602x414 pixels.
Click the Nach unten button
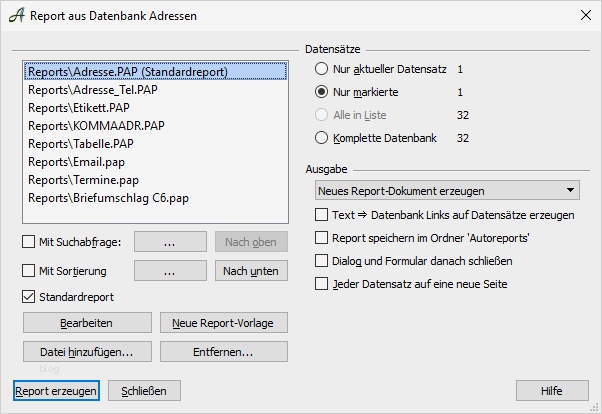pos(250,270)
